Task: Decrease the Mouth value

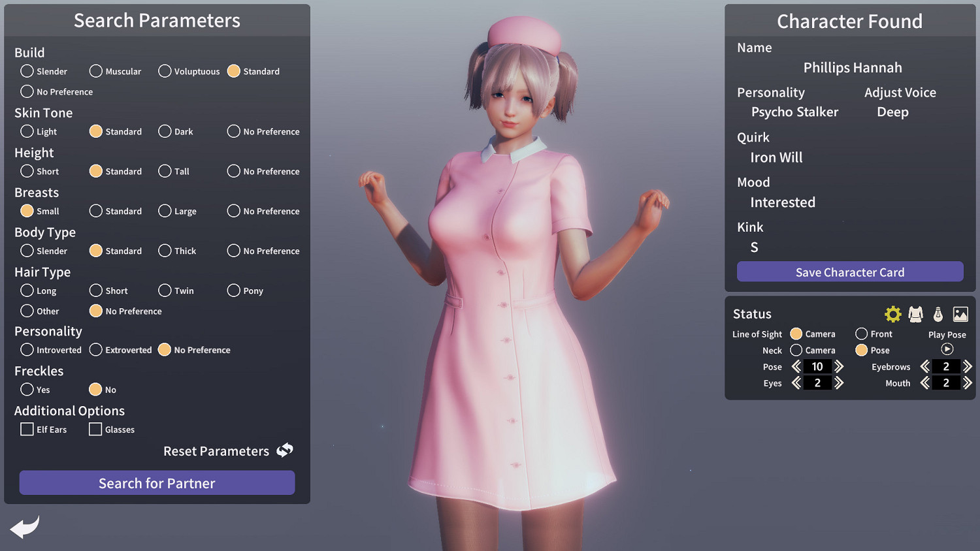Action: 924,383
